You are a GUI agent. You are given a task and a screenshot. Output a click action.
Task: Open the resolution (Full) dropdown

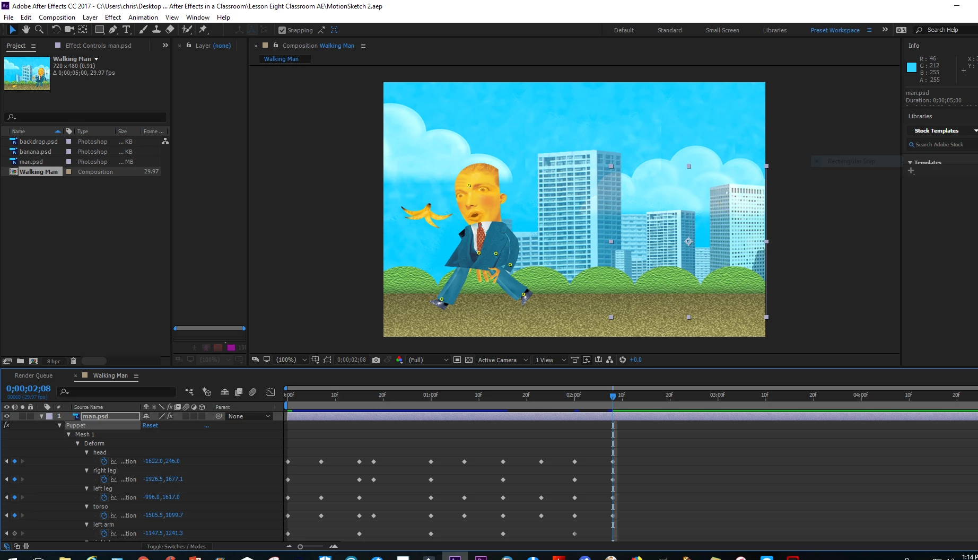[x=428, y=360]
